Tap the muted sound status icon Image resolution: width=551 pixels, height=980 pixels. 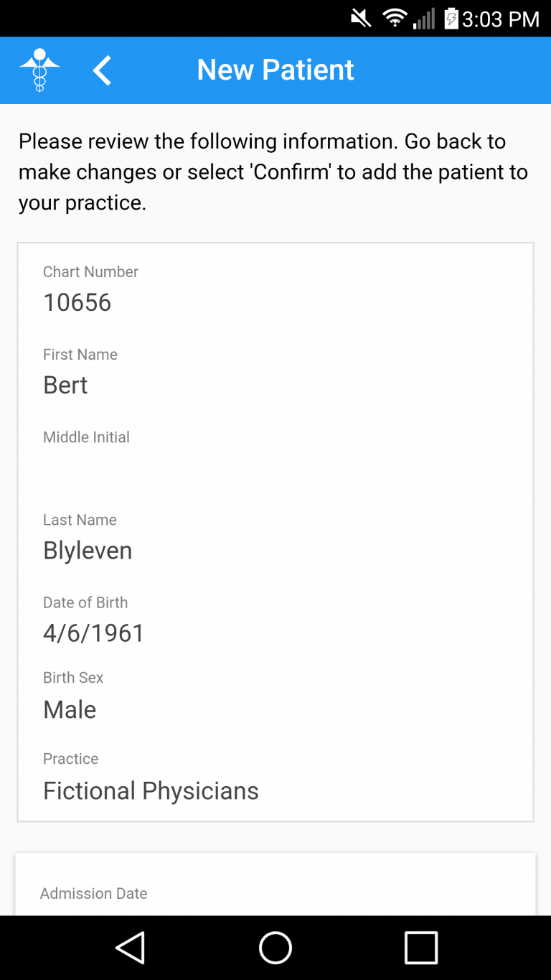[361, 18]
